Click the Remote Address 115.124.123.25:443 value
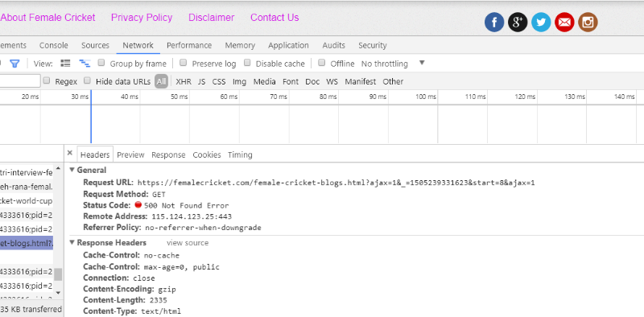 (192, 216)
